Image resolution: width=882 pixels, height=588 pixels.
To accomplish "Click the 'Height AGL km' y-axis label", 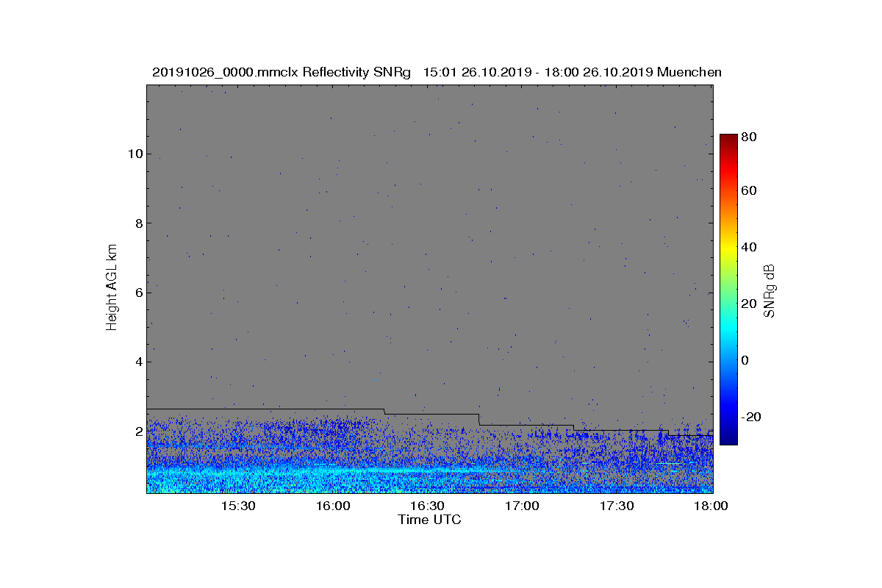I will coord(112,287).
